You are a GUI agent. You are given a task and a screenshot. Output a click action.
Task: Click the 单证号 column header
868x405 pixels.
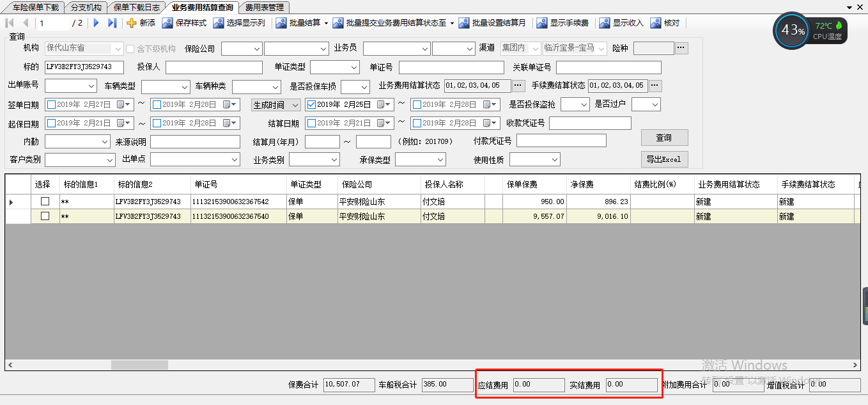[x=238, y=184]
